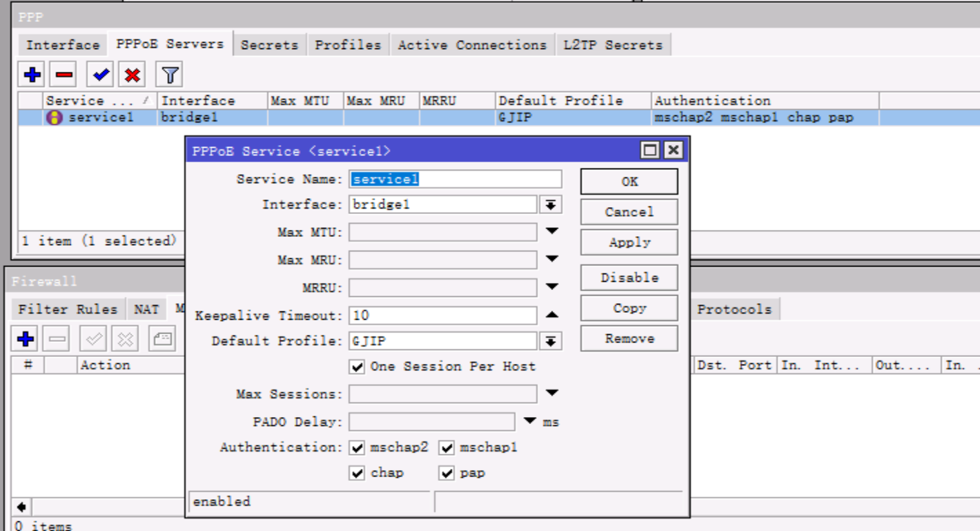Image resolution: width=980 pixels, height=531 pixels.
Task: Collapse the Keepalive Timeout field arrow
Action: [552, 315]
